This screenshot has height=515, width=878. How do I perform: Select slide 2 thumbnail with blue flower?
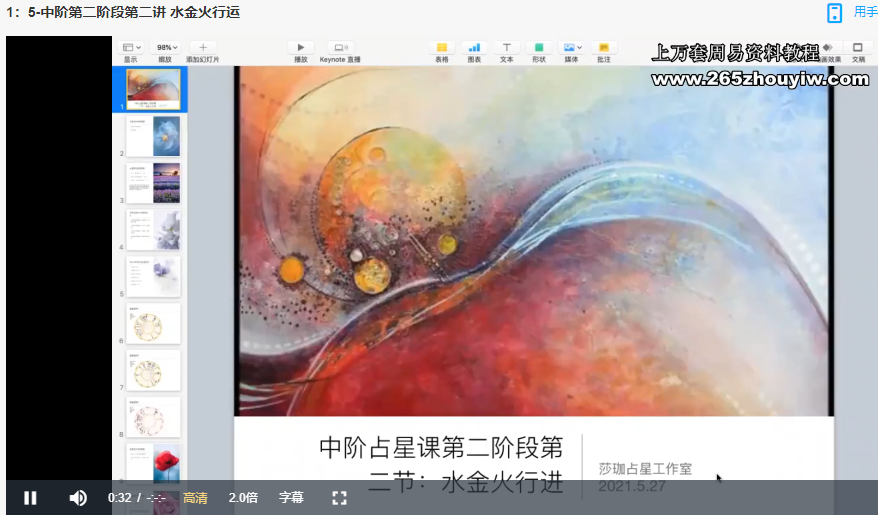pyautogui.click(x=153, y=137)
